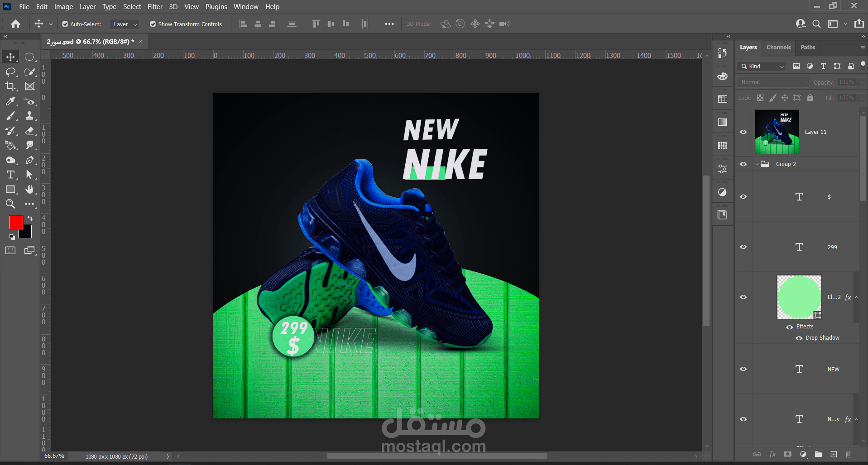Select the Move tool
868x465 pixels.
pos(10,57)
